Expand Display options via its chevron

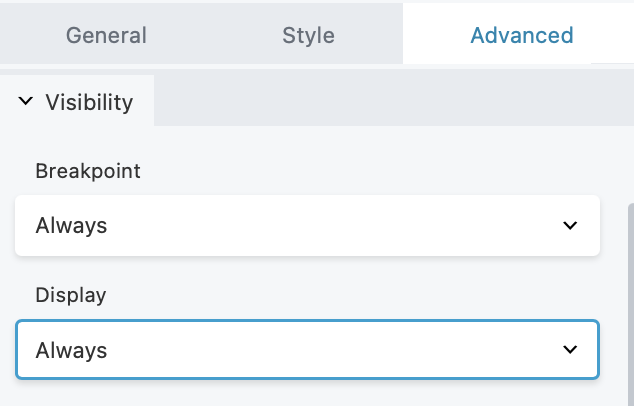point(570,350)
